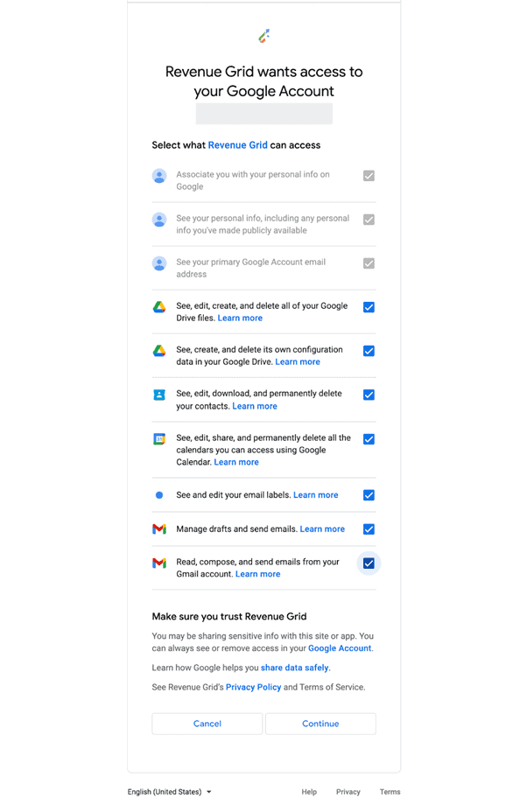Click the Google Calendar icon
Screen dimensions: 527x812
(x=159, y=439)
